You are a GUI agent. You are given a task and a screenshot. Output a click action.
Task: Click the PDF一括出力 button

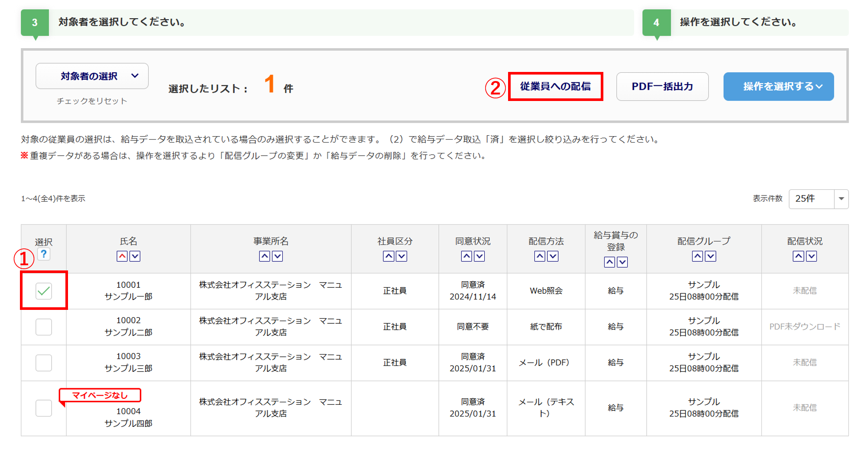point(662,87)
